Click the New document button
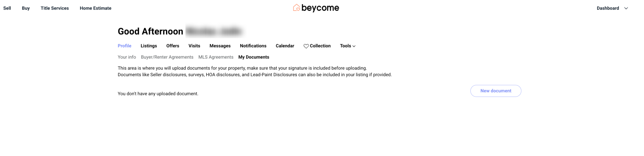Screen dimensions: 644x156 tap(495, 91)
